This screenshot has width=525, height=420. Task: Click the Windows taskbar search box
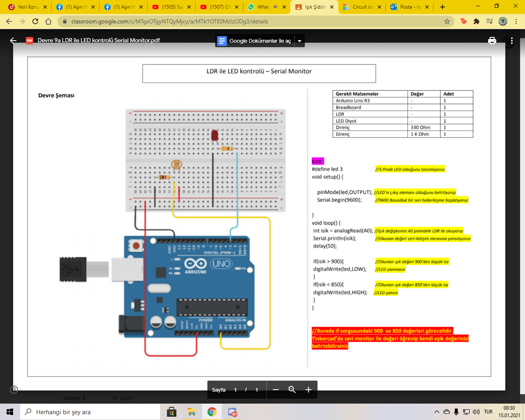(90, 412)
